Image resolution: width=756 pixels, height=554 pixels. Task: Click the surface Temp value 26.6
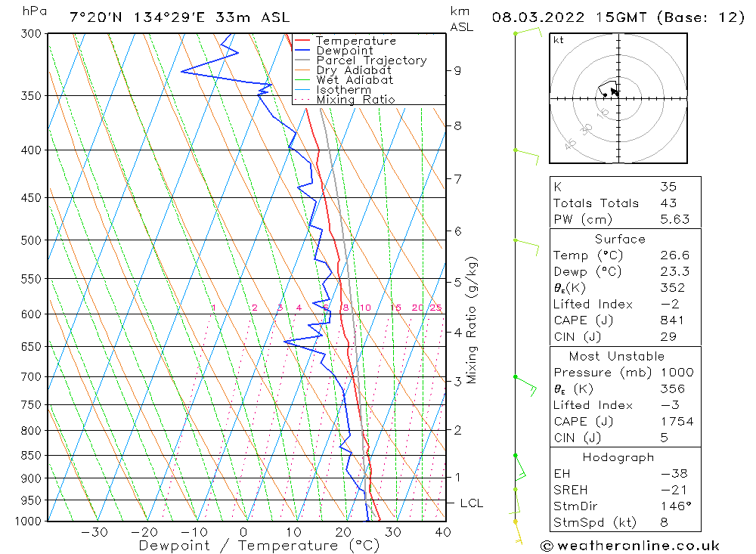pos(674,255)
